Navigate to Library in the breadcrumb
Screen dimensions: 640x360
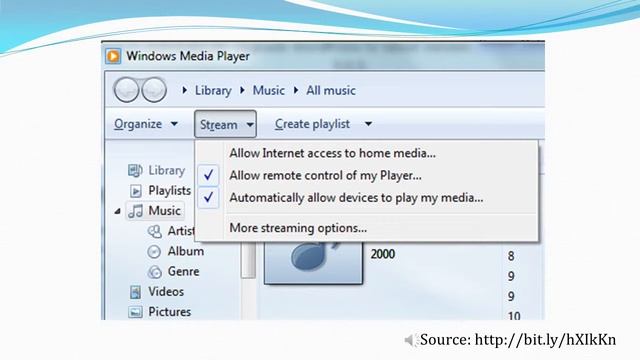213,90
